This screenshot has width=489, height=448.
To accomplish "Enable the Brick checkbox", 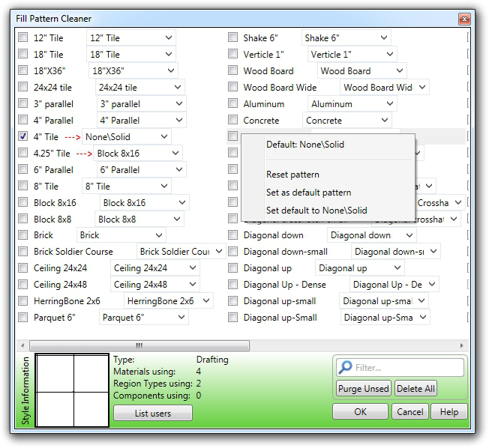I will 22,234.
